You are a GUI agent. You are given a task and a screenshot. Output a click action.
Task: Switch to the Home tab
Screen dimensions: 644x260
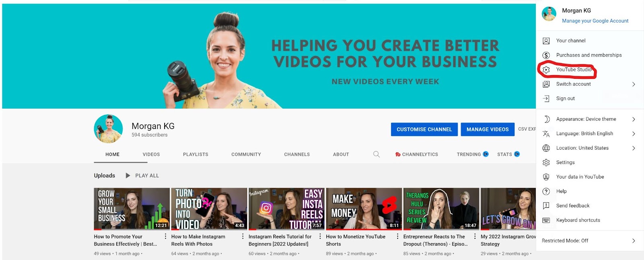113,154
